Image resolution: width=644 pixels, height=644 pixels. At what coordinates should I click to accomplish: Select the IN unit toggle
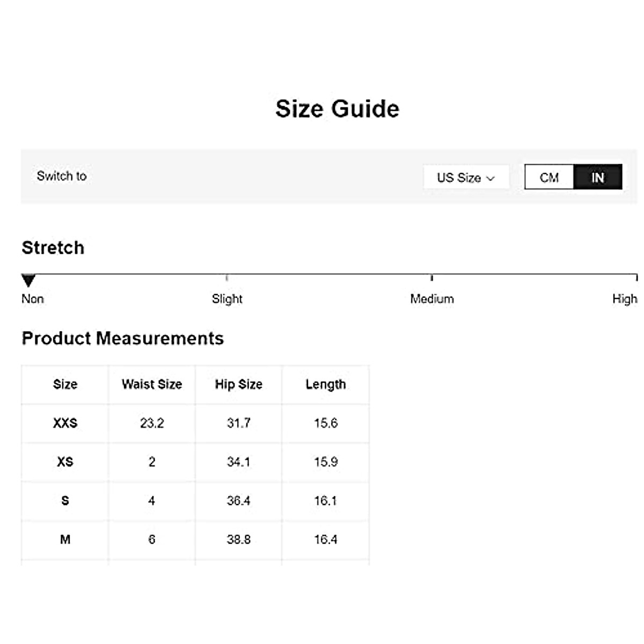(598, 177)
